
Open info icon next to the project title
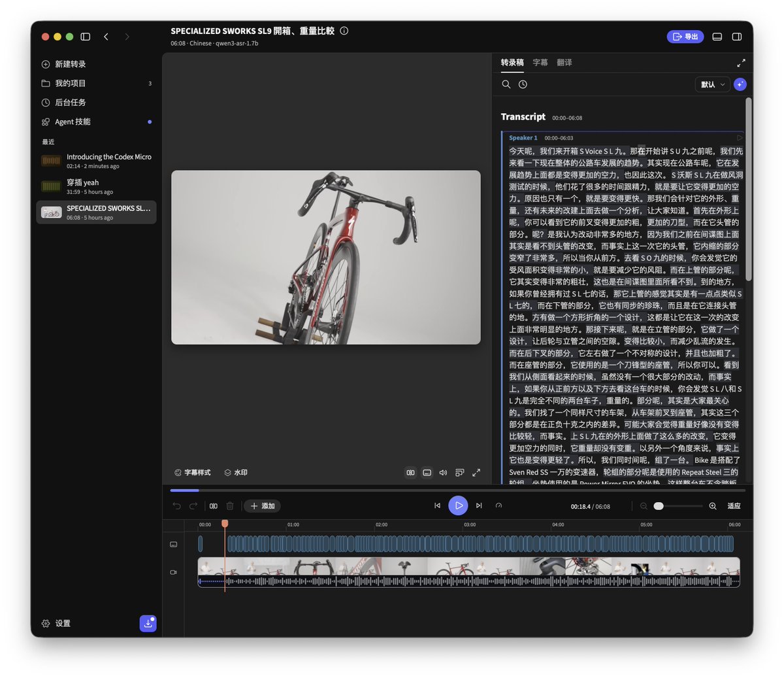pyautogui.click(x=344, y=31)
